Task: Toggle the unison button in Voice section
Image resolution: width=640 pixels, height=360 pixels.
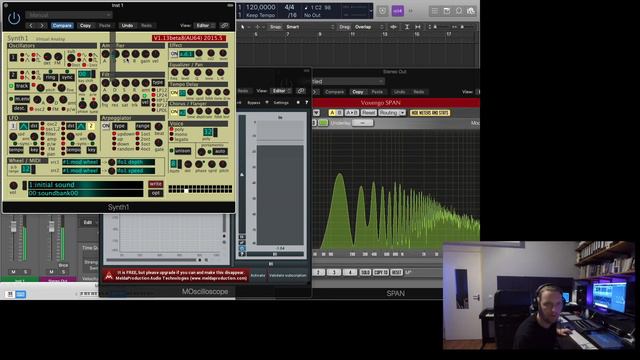Action: pyautogui.click(x=182, y=151)
